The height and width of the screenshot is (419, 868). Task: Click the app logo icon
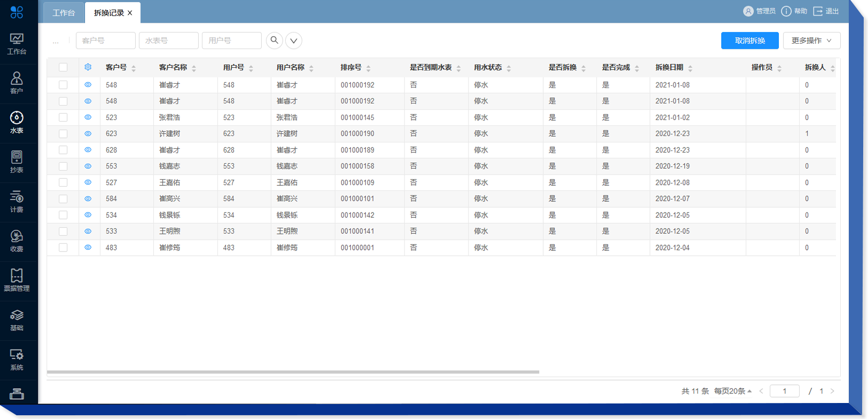click(x=17, y=12)
